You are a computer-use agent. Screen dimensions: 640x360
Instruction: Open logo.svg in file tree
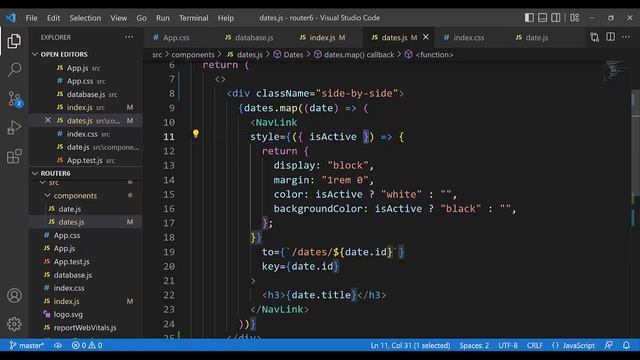[86, 314]
